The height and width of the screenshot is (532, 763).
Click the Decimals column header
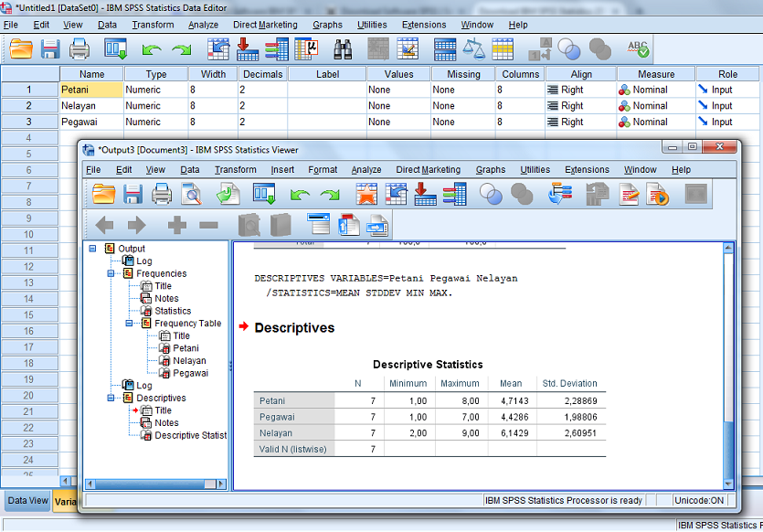click(x=263, y=74)
